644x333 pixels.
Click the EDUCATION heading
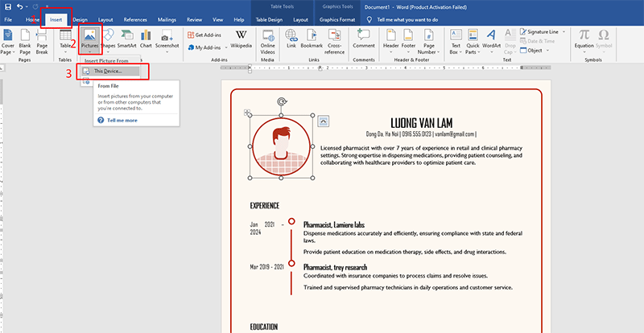pos(264,327)
